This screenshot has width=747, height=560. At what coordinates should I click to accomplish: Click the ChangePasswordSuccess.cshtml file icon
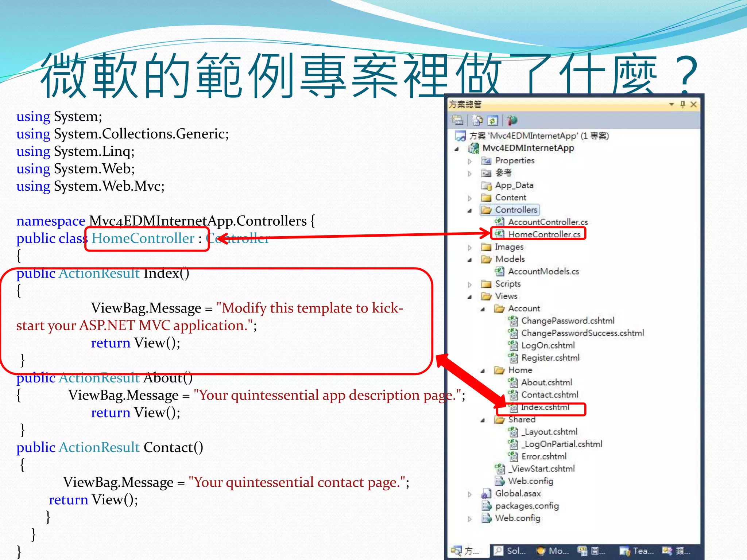coord(513,333)
